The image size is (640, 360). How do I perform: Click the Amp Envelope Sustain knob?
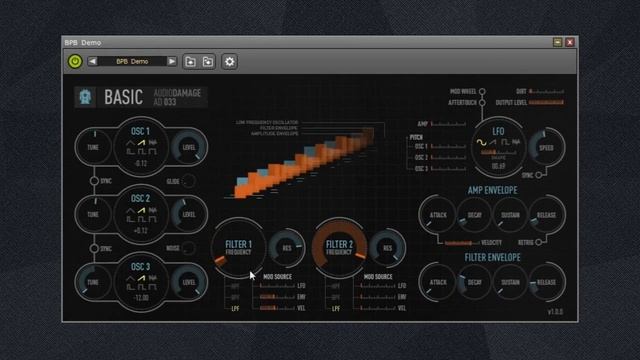510,215
